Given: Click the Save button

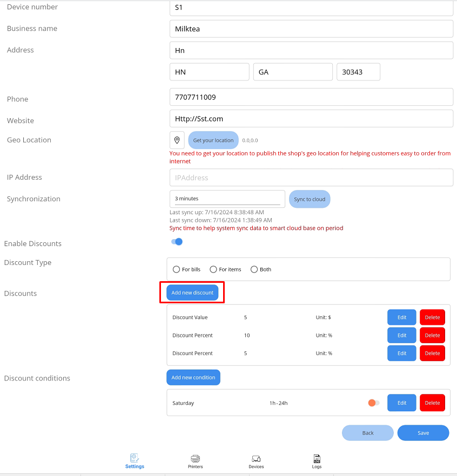Looking at the screenshot, I should pos(423,433).
